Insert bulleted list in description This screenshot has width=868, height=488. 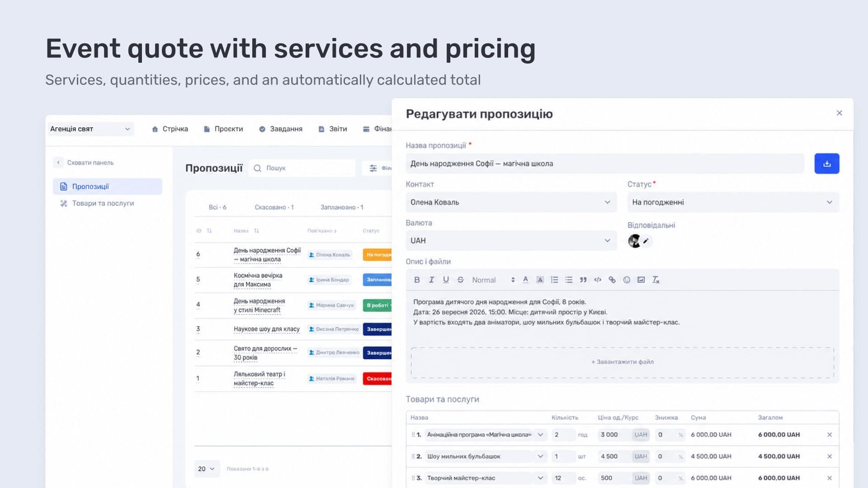pyautogui.click(x=569, y=280)
